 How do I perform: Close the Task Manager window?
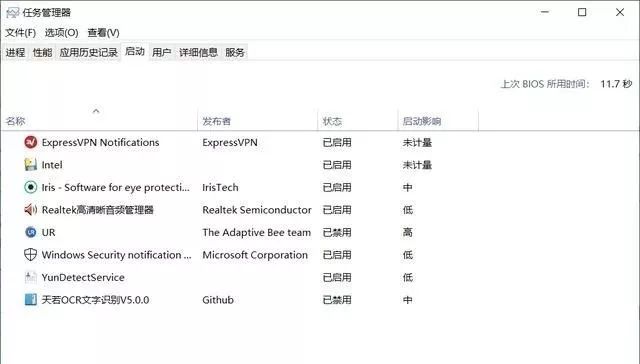[x=620, y=12]
